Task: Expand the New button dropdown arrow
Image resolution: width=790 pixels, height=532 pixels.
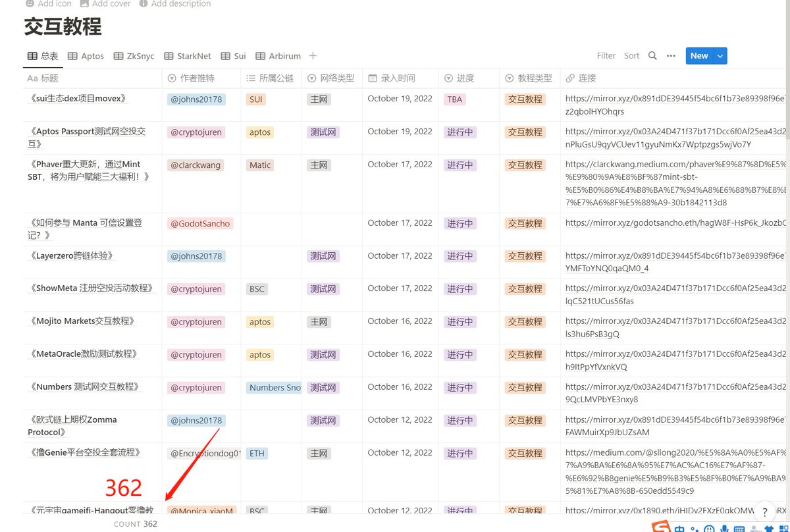Action: pyautogui.click(x=720, y=56)
